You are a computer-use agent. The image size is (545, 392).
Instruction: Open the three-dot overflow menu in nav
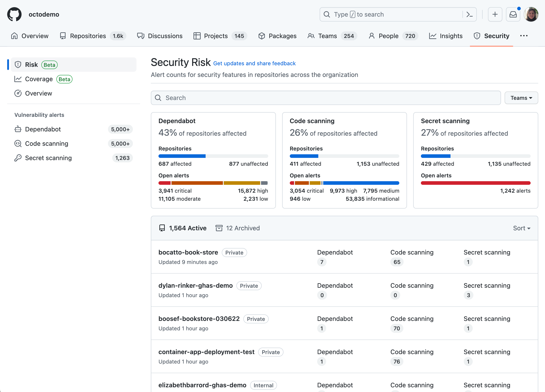524,36
